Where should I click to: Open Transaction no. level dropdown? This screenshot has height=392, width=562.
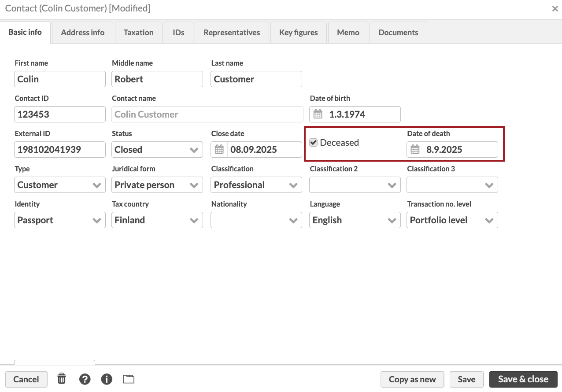tap(452, 220)
